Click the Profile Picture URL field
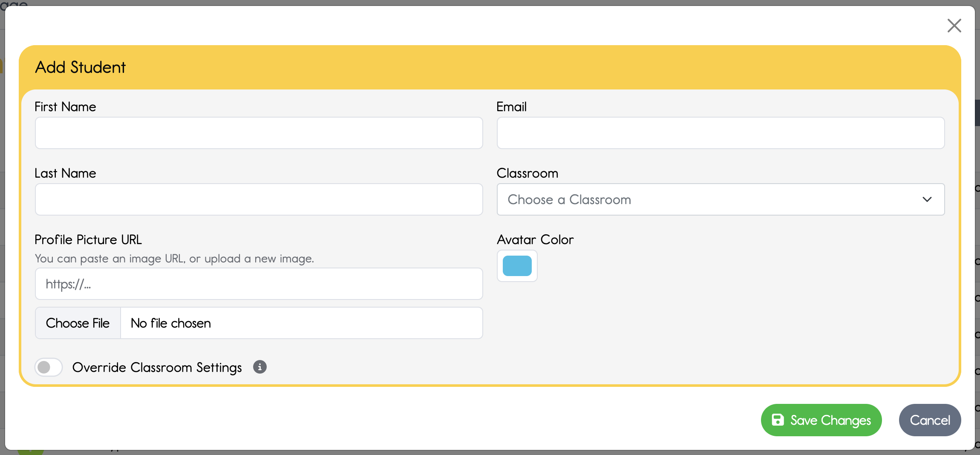 (258, 283)
